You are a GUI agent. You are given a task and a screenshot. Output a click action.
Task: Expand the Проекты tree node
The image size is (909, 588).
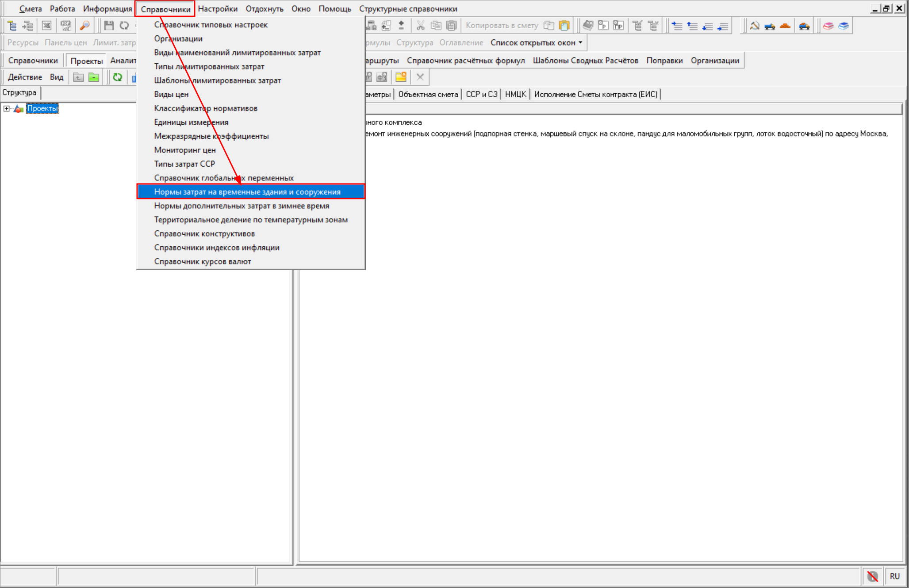point(6,109)
